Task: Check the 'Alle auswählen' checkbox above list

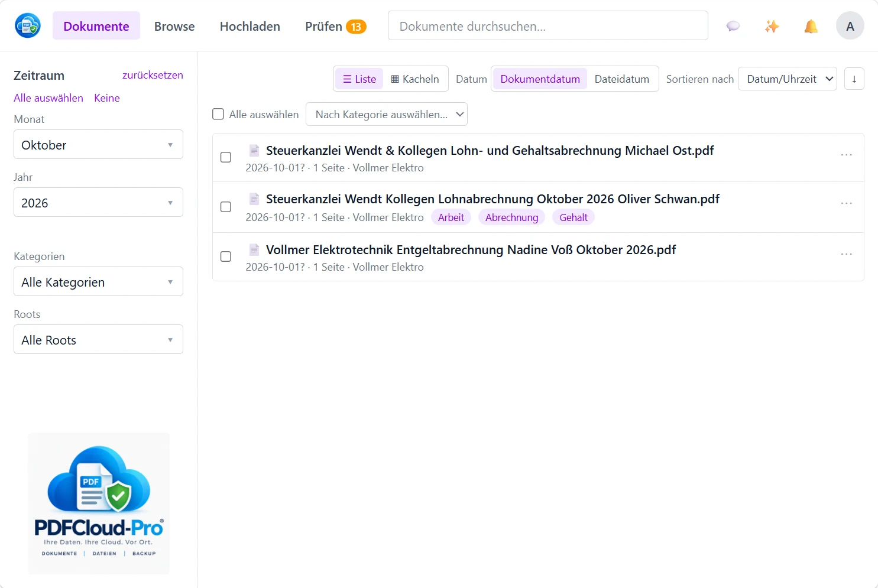Action: [x=218, y=114]
